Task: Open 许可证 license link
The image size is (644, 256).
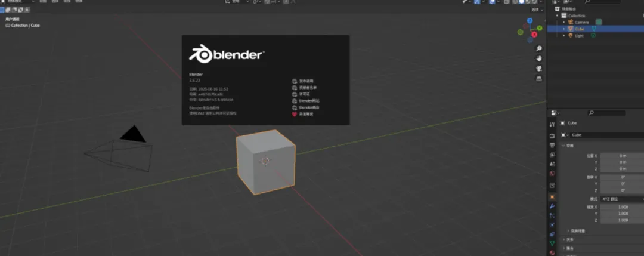Action: [301, 94]
